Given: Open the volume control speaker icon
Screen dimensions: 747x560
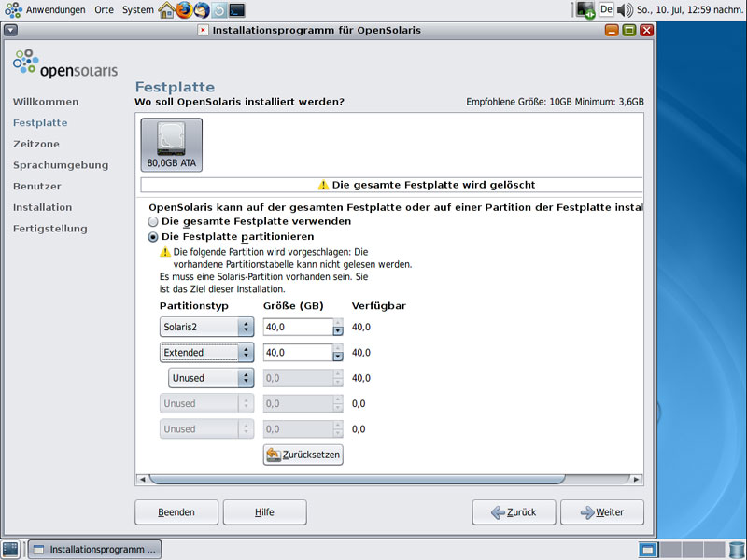Looking at the screenshot, I should (x=624, y=10).
